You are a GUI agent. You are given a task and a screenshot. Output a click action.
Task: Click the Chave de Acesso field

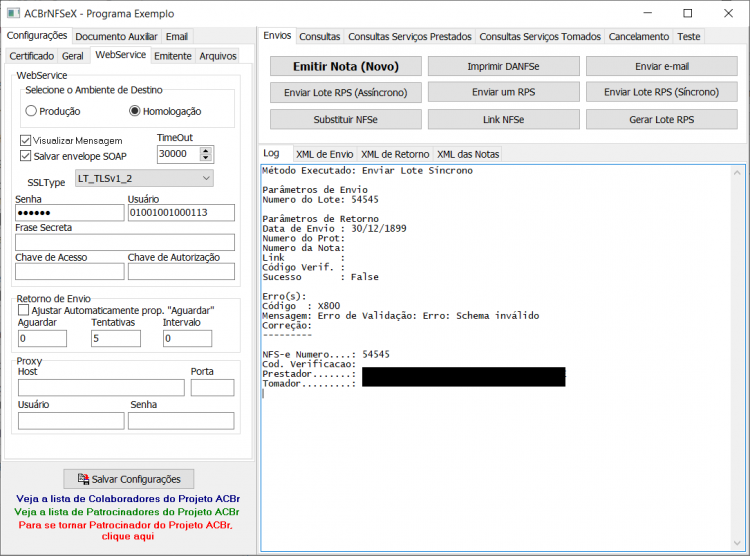pyautogui.click(x=70, y=271)
